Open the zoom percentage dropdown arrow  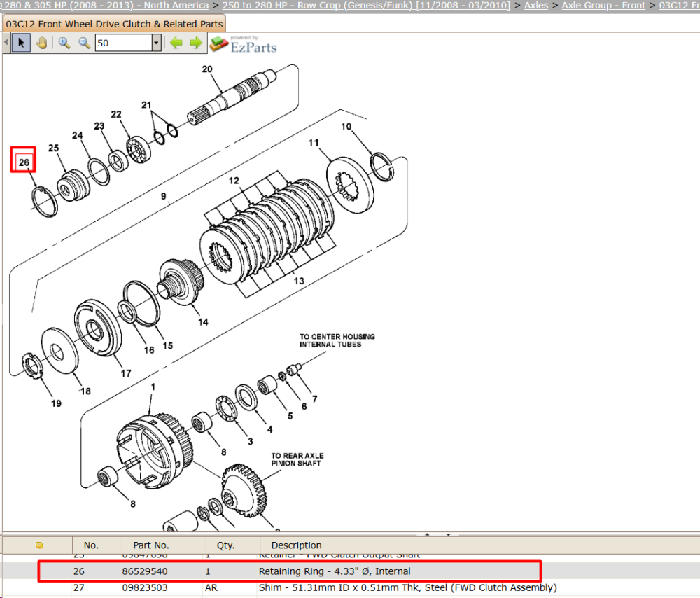(x=156, y=43)
